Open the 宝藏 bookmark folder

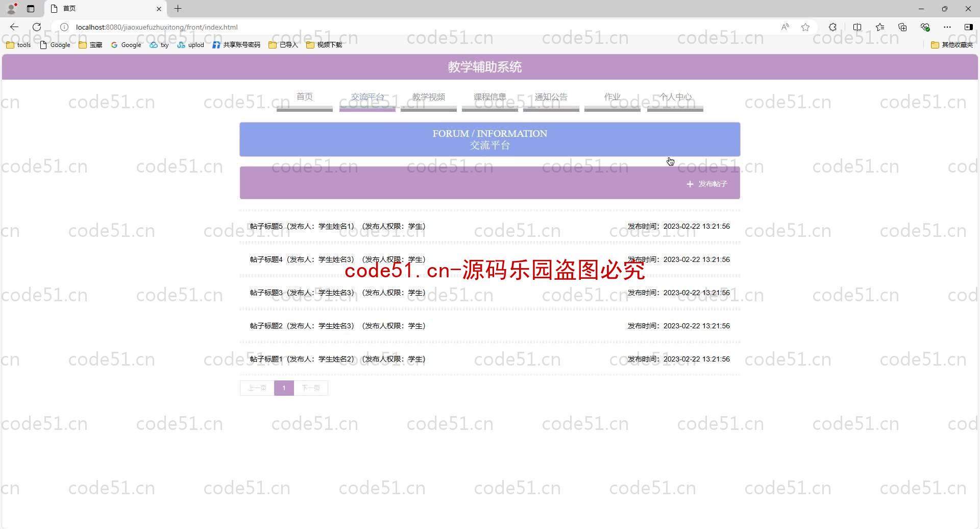pos(90,45)
